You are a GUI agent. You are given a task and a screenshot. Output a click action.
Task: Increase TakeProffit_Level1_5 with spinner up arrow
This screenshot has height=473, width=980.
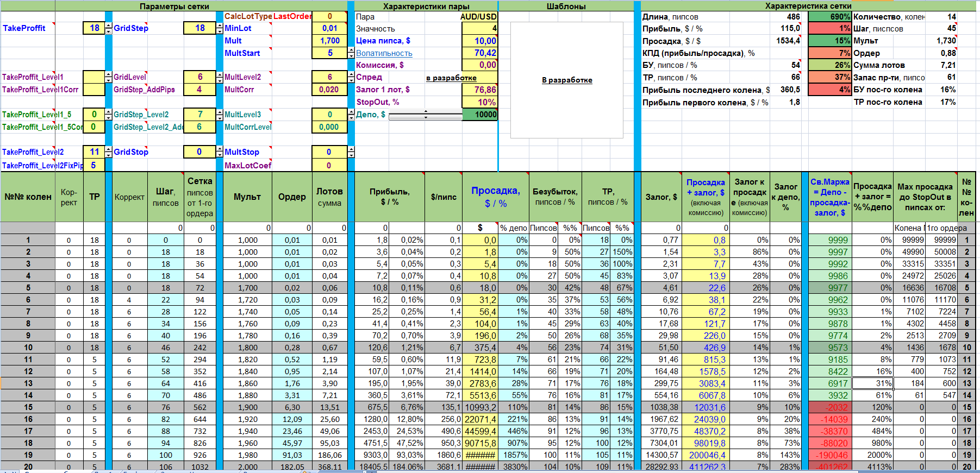109,111
